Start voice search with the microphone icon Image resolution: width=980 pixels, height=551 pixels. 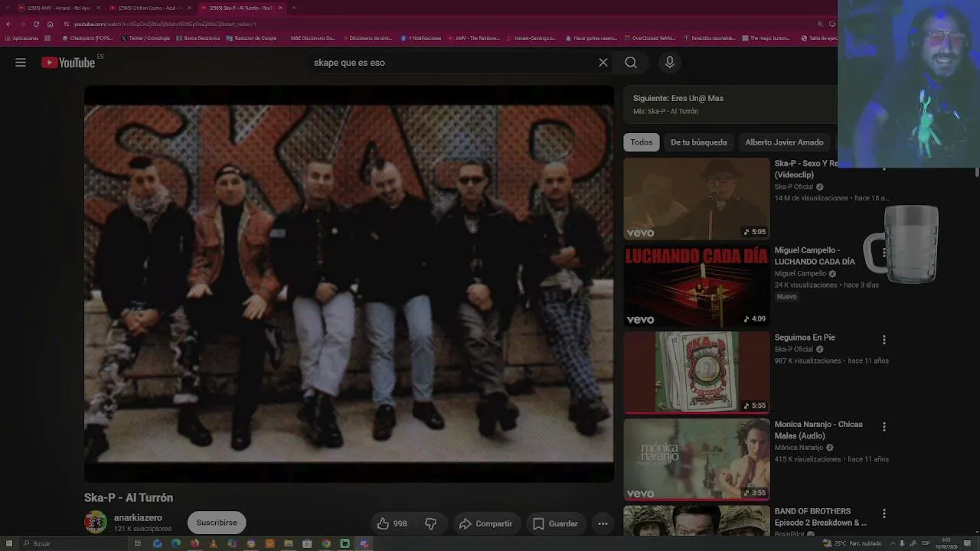(x=670, y=63)
